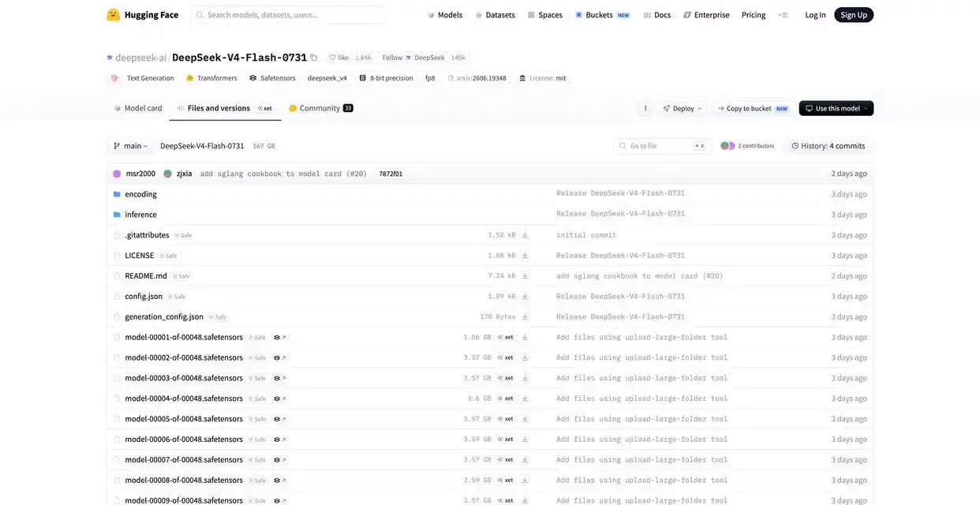This screenshot has width=980, height=505.
Task: Click the Text Generation tag
Action: tap(143, 78)
